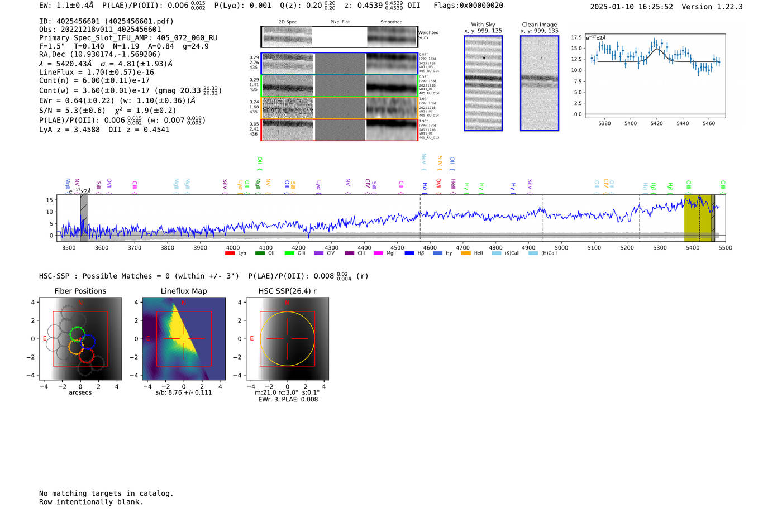Click the green fiber circle in Fiber Positions

point(77,334)
